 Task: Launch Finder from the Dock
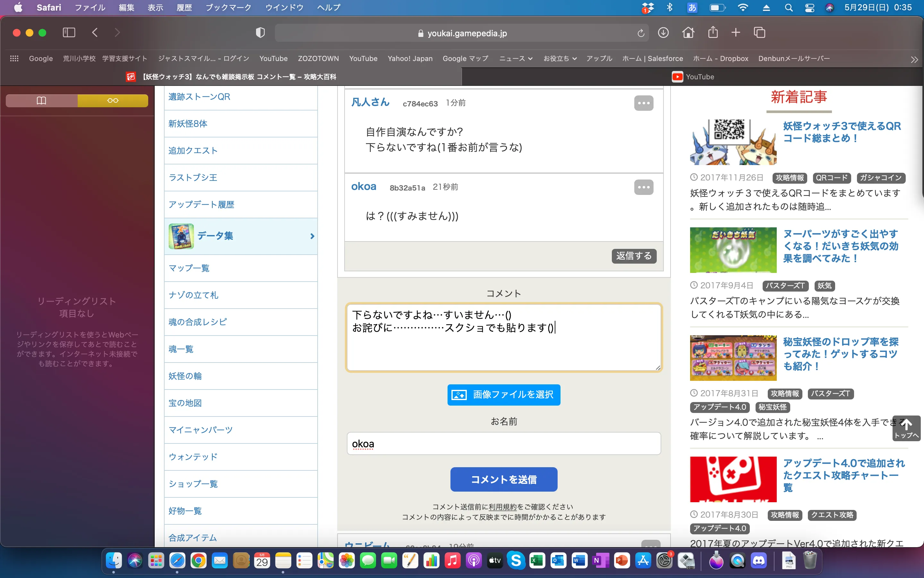(113, 561)
